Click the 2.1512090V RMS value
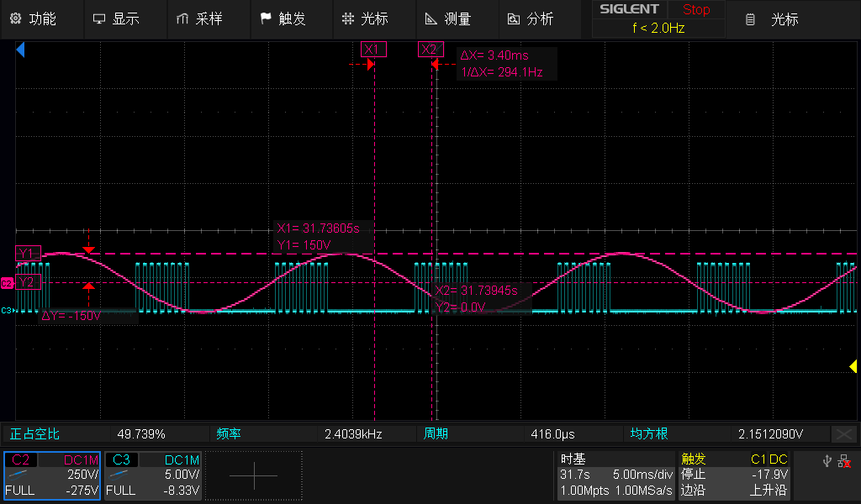861x504 pixels. 770,434
